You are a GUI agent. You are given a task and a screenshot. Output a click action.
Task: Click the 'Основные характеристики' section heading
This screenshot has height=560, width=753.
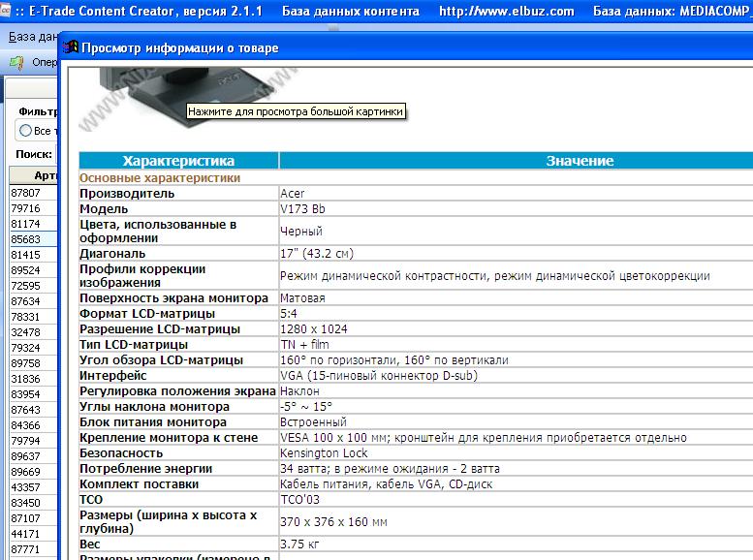coord(160,177)
